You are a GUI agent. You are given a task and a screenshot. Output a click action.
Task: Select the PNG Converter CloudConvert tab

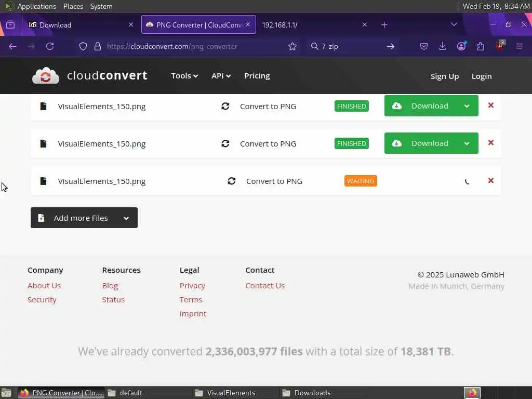click(x=198, y=25)
